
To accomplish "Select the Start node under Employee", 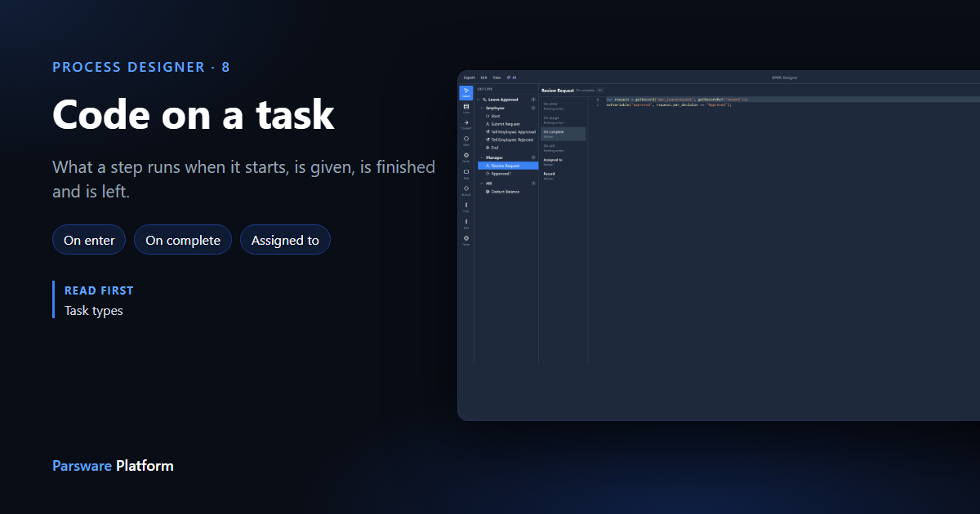I will point(506,116).
